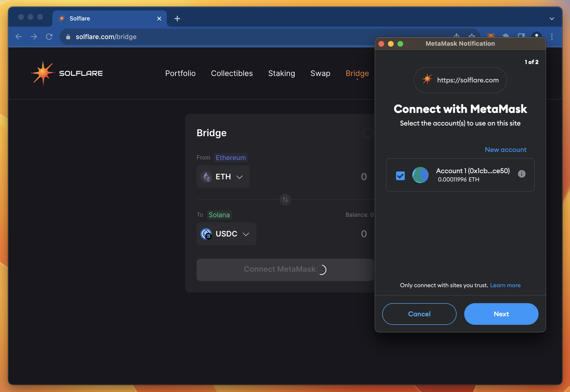This screenshot has height=392, width=570.
Task: Close the MetaMask Notification window
Action: 381,44
